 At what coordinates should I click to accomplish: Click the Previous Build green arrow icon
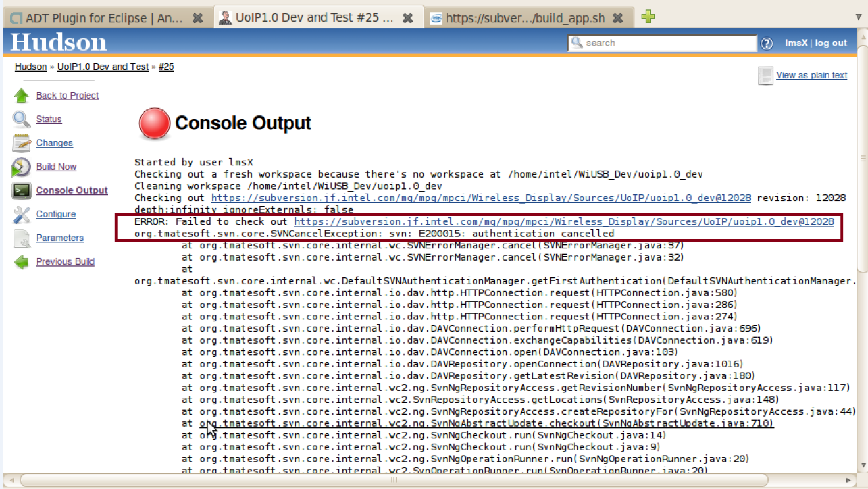[21, 262]
